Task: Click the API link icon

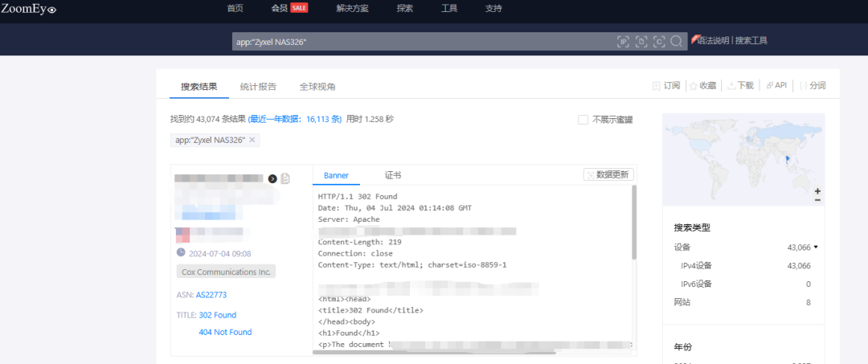Action: click(x=769, y=85)
